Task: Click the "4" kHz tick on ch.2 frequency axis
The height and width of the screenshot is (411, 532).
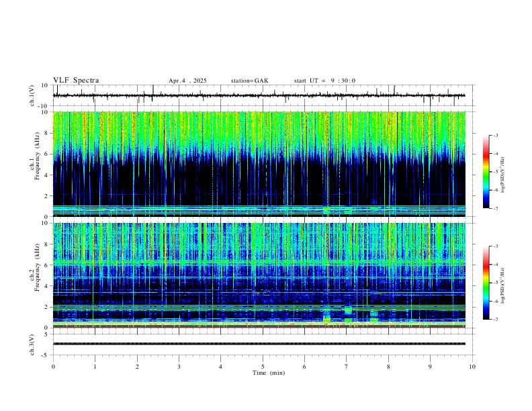Action: [x=48, y=286]
